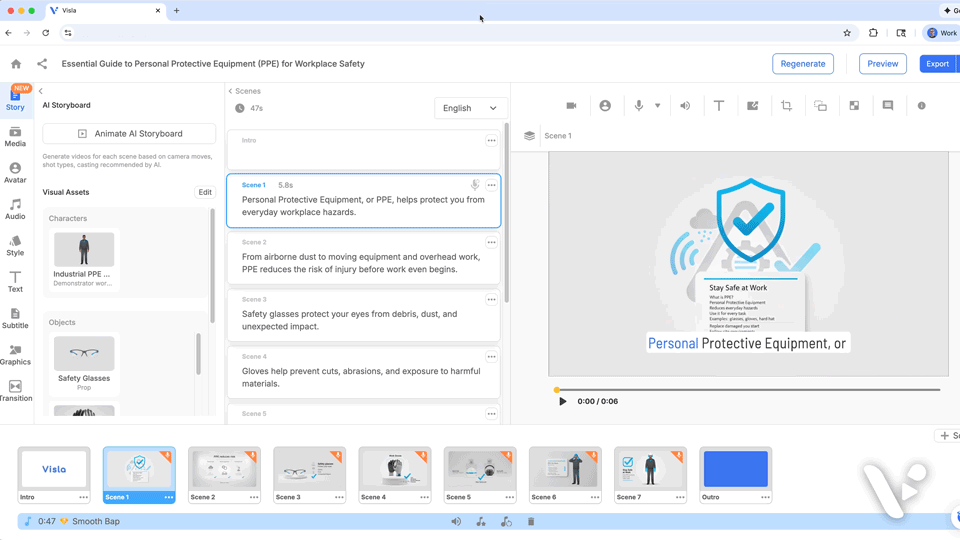The width and height of the screenshot is (960, 540).
Task: Toggle the microphone on Scene 1 card
Action: [x=475, y=185]
